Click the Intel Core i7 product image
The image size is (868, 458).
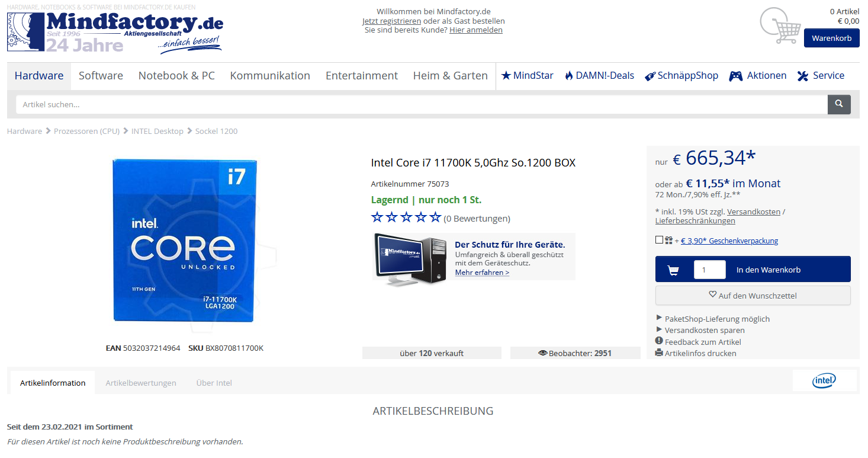185,241
